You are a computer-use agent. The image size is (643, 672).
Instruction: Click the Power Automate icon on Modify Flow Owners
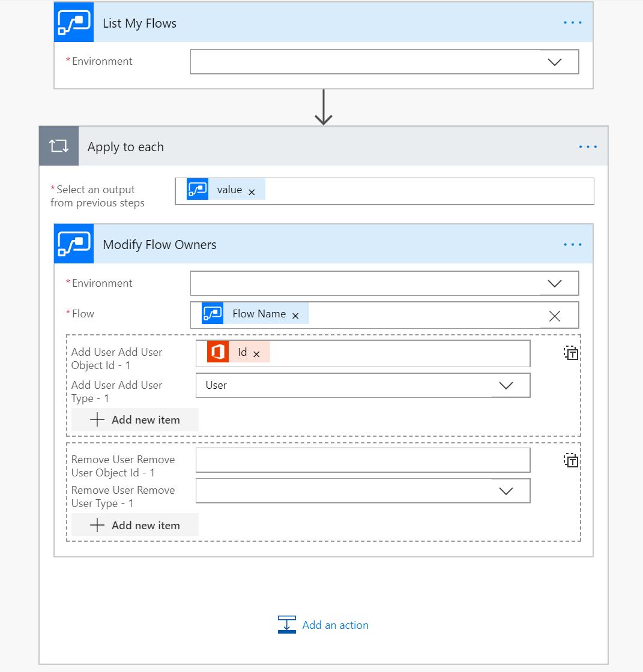(73, 244)
